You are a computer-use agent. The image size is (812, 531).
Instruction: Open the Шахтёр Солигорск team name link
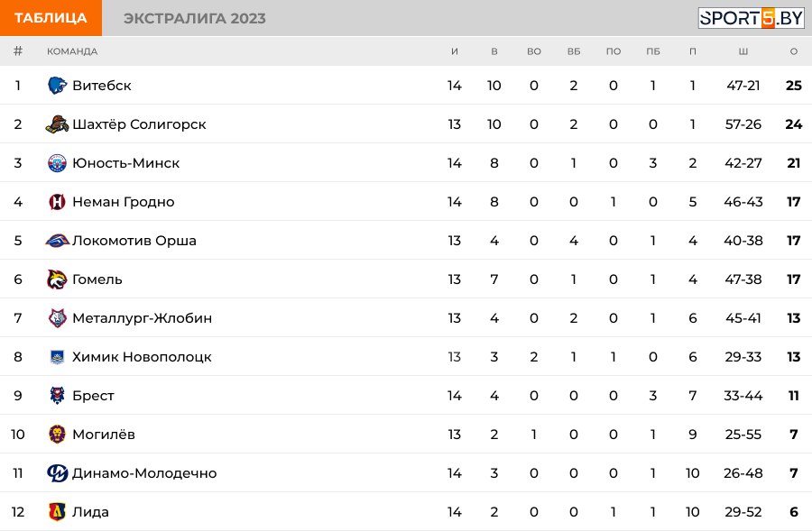tap(139, 124)
